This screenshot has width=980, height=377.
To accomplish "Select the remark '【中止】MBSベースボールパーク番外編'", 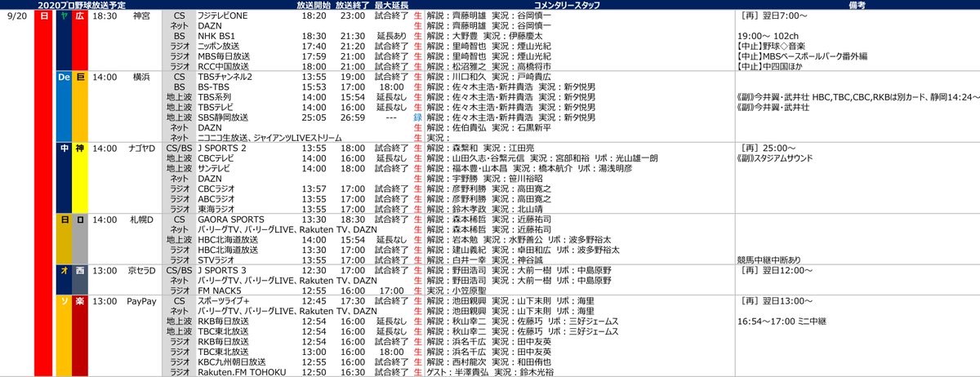I will tap(802, 56).
